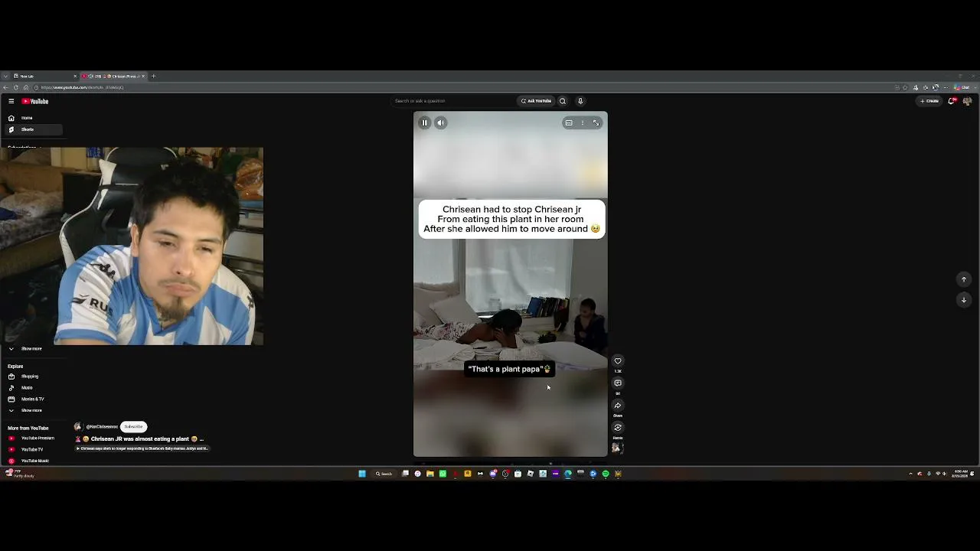Click the YouTube logo

tap(35, 101)
